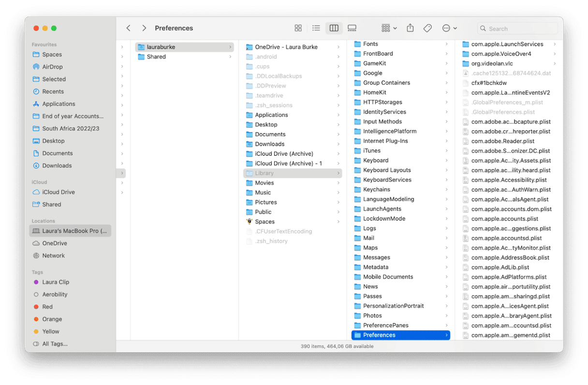Click the Search field
Image resolution: width=588 pixels, height=385 pixels.
(x=517, y=29)
